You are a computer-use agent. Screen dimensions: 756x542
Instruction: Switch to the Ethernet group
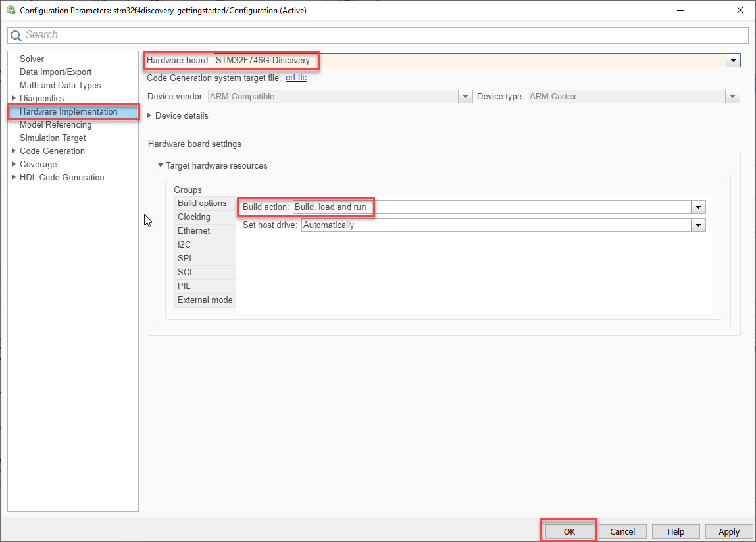[x=194, y=231]
